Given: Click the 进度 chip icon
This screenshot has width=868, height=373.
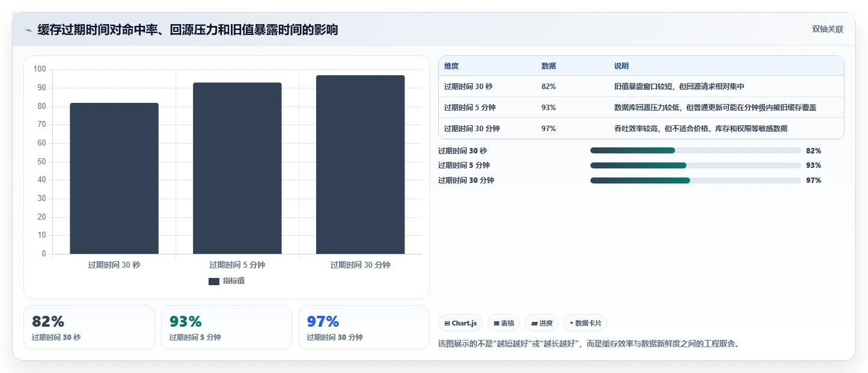Looking at the screenshot, I should (534, 324).
